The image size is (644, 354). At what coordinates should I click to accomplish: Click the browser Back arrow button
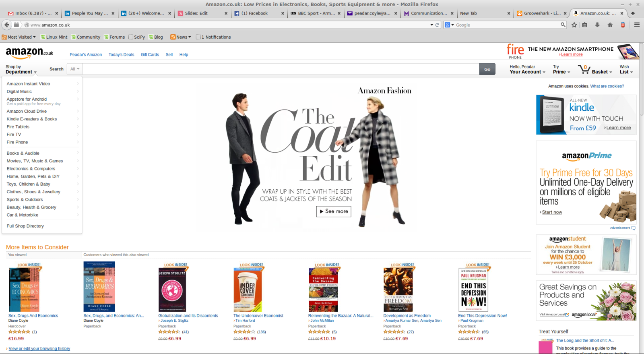pos(7,25)
